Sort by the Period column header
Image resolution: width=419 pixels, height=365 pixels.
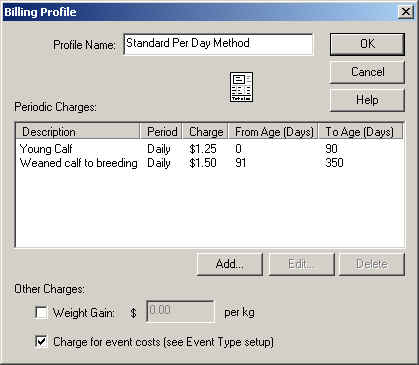coord(161,132)
